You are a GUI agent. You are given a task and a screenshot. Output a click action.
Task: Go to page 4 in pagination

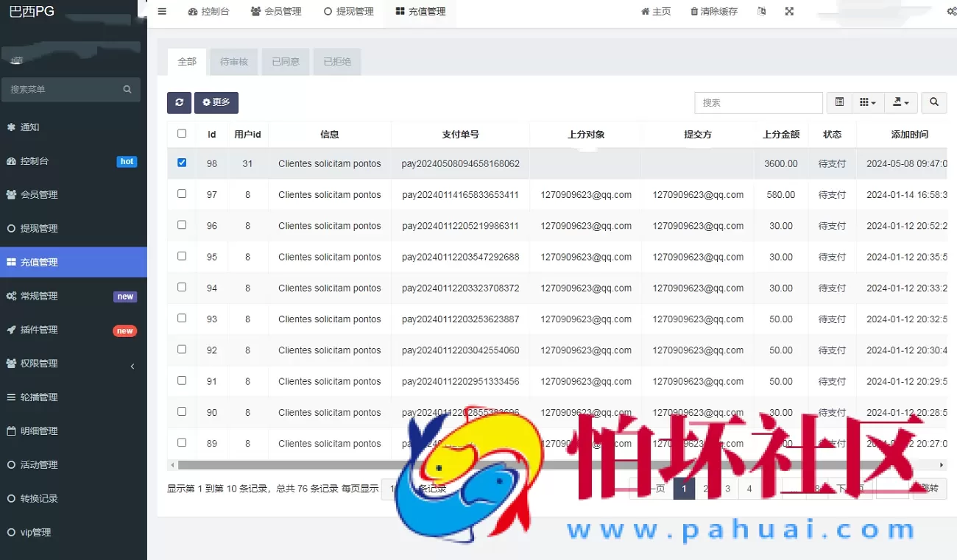[749, 488]
